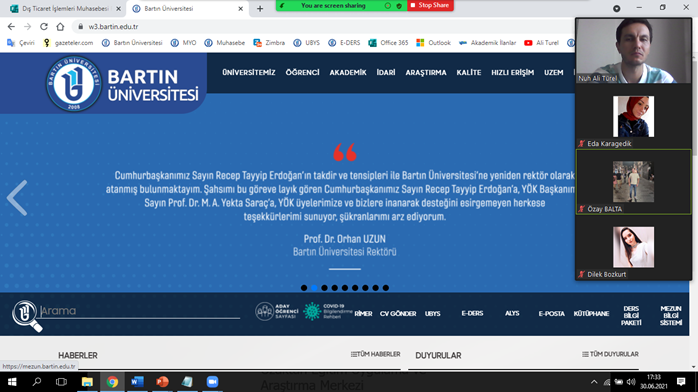Open the HIZLI ERİŞİM menu
Viewport: 698px width, 392px height.
pos(512,73)
